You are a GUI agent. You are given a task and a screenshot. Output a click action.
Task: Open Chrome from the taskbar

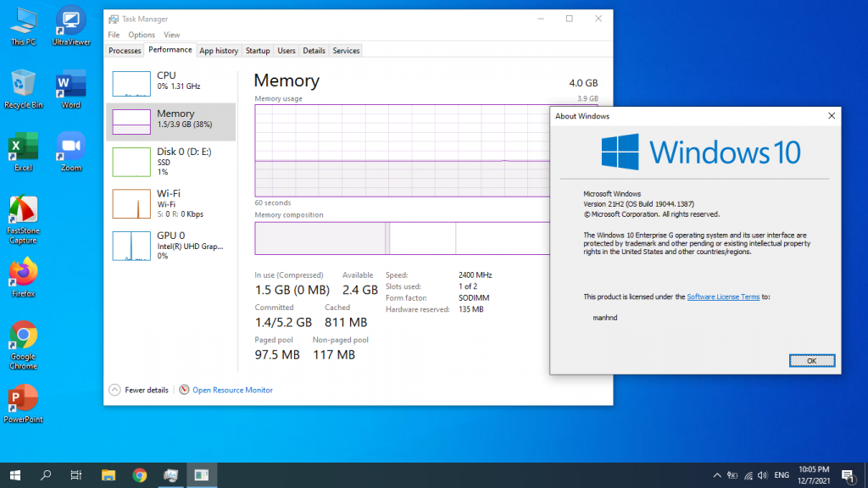140,475
